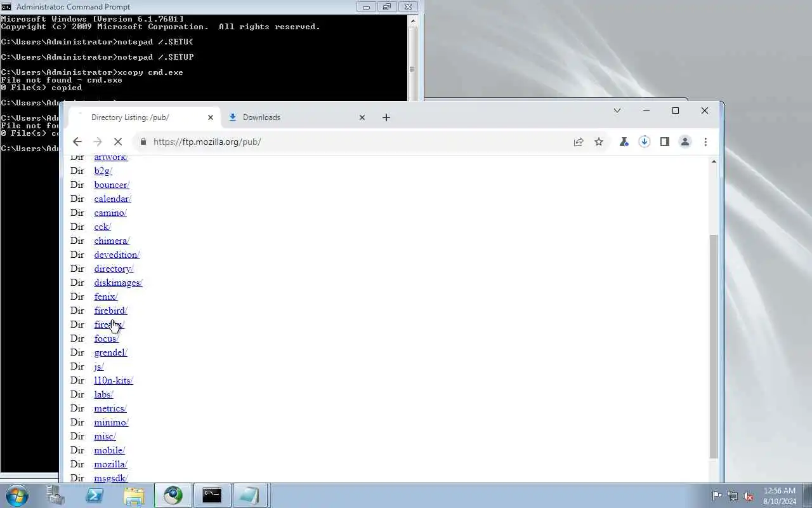Click the Chrome address bar URL
Viewport: 812px width, 508px height.
coord(207,142)
